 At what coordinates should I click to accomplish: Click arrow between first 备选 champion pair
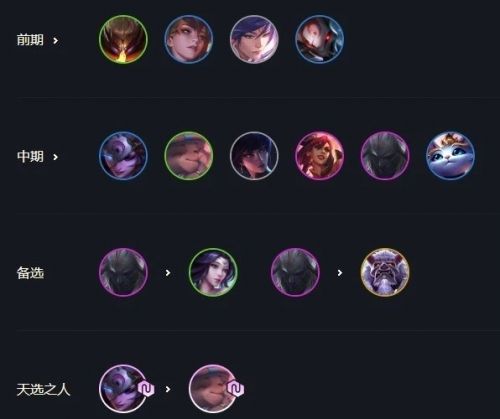pyautogui.click(x=168, y=273)
